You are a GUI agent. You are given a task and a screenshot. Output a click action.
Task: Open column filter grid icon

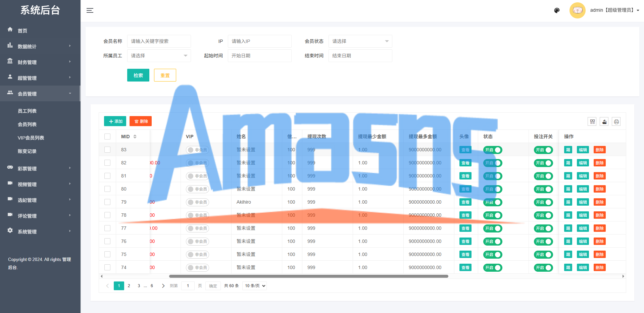pyautogui.click(x=592, y=121)
